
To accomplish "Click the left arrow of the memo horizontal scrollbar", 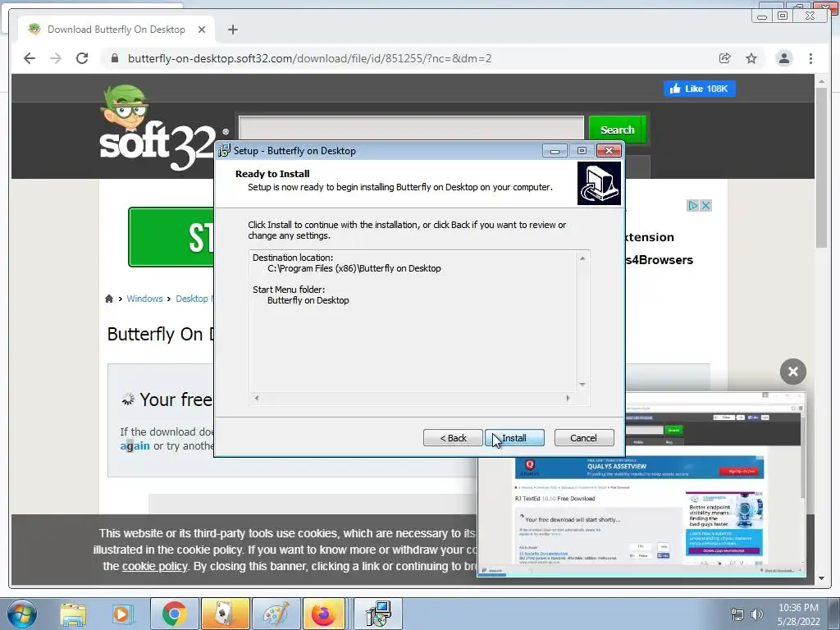I will pos(257,398).
